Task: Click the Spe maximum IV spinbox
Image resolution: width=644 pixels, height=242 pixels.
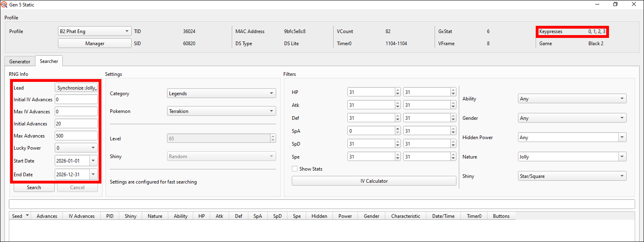Action: 429,156
